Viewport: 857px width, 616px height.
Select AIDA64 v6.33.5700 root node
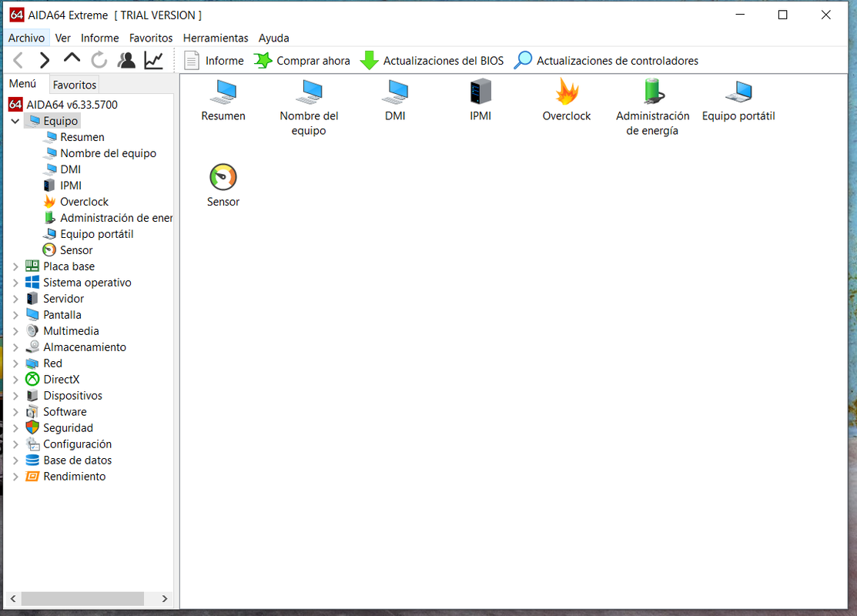[x=63, y=105]
